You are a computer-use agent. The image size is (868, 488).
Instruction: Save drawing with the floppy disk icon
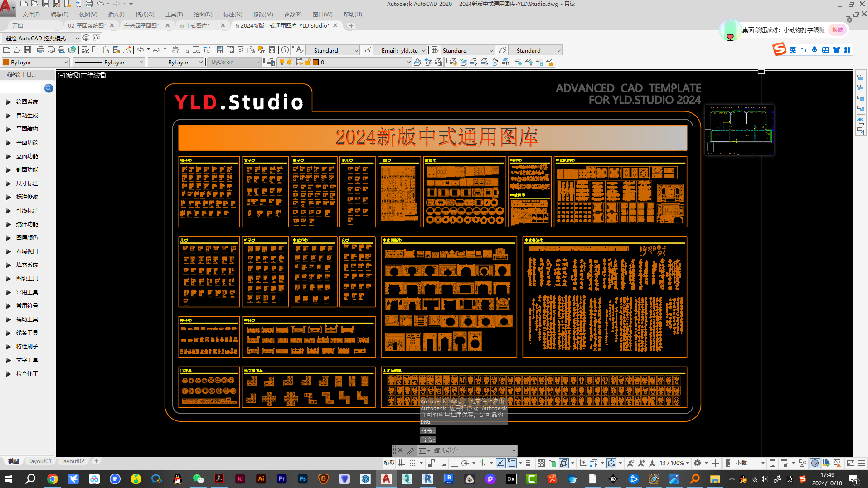(x=28, y=50)
